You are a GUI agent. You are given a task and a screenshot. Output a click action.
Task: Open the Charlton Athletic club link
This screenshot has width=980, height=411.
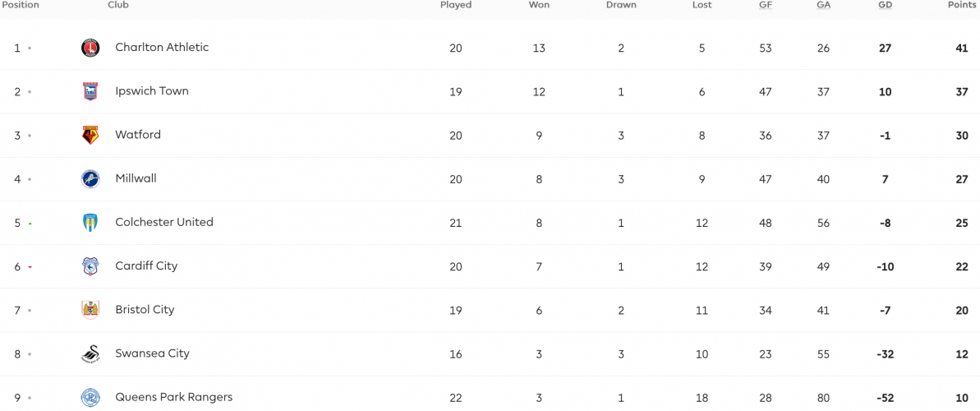tap(162, 47)
